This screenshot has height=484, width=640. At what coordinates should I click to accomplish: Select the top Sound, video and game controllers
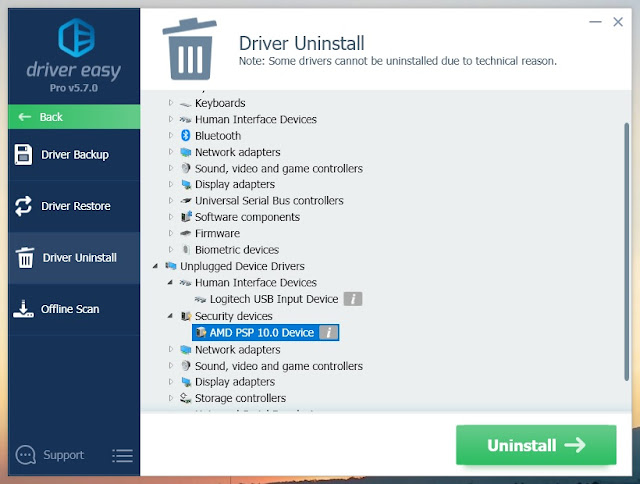pyautogui.click(x=279, y=169)
